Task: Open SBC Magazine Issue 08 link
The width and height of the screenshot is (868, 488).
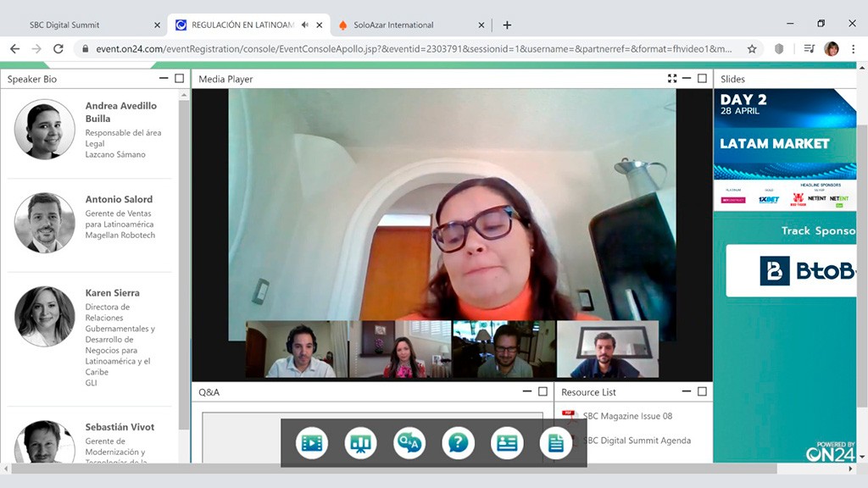Action: 627,416
